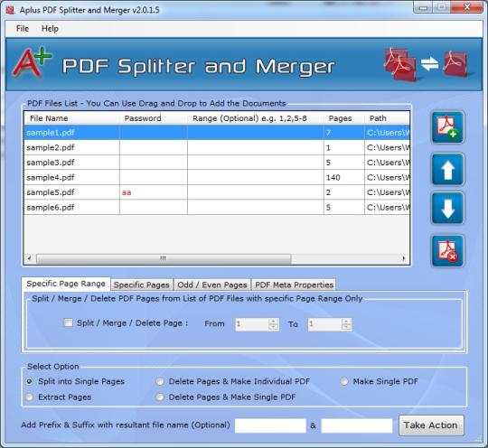The image size is (488, 448).
Task: Click the Path cell of sample6.pdf
Action: pos(387,207)
